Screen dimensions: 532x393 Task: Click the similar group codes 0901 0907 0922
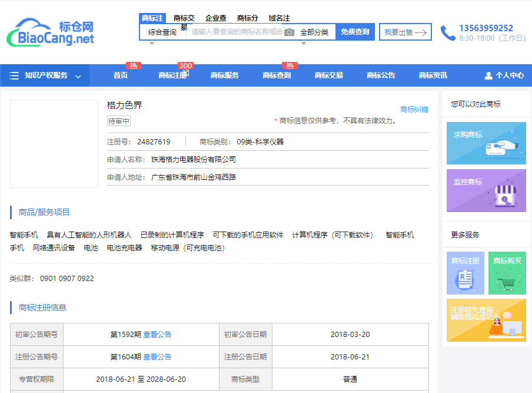coord(67,279)
